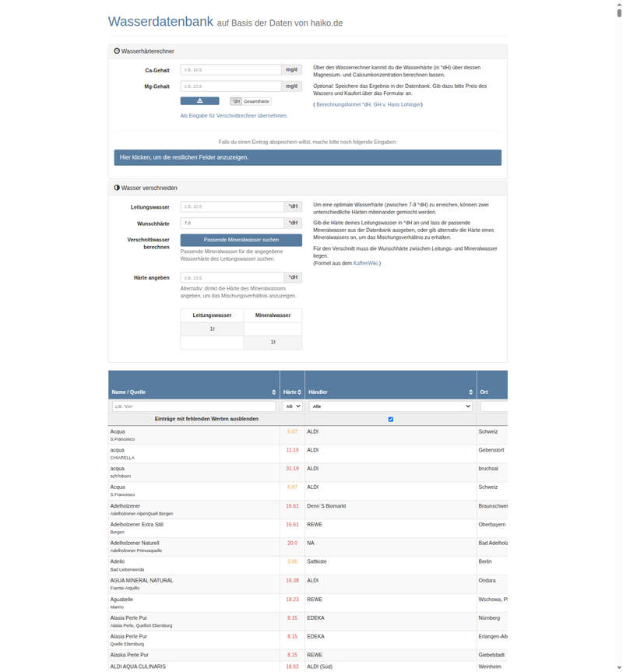Image resolution: width=623 pixels, height=672 pixels.
Task: Click inside the Ca-Gehalt input field
Action: pyautogui.click(x=231, y=68)
